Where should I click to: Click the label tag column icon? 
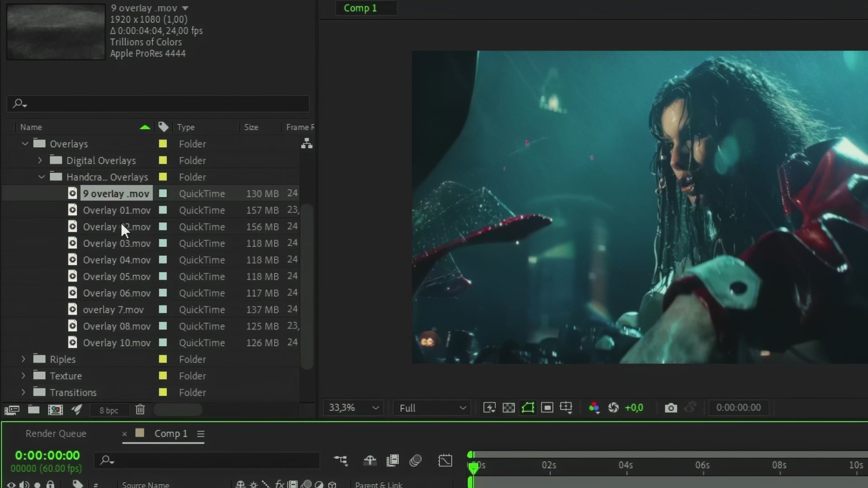(163, 127)
